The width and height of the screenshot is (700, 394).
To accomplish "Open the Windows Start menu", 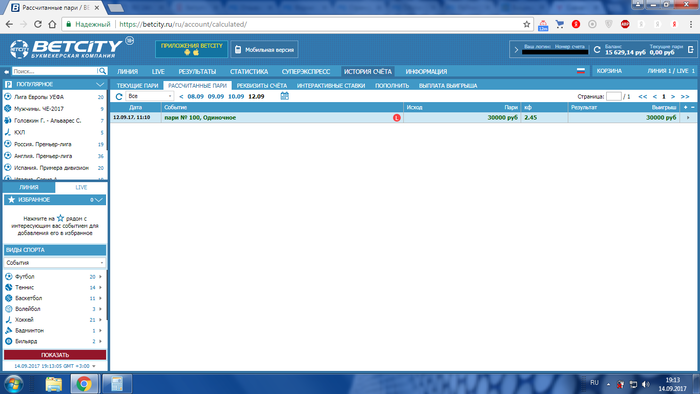I will [x=13, y=384].
